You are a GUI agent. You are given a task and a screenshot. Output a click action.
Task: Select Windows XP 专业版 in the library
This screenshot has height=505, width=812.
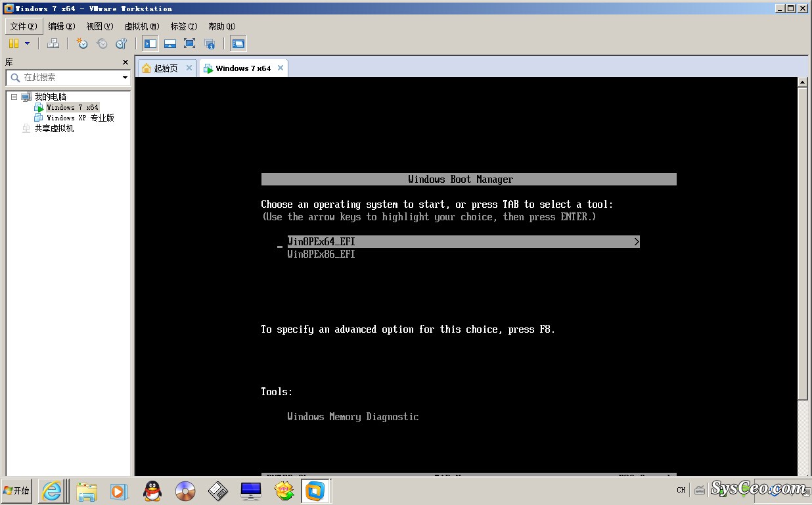80,118
